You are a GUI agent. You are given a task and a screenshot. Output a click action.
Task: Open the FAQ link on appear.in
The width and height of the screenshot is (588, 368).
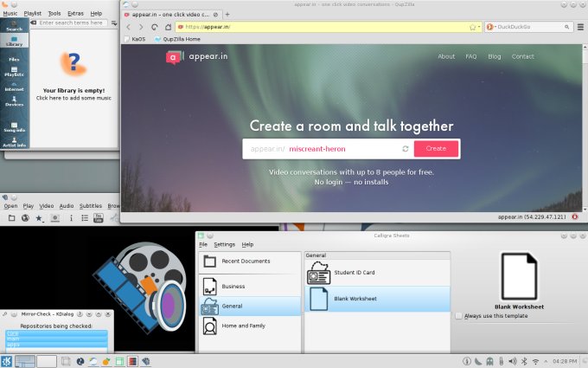[471, 56]
